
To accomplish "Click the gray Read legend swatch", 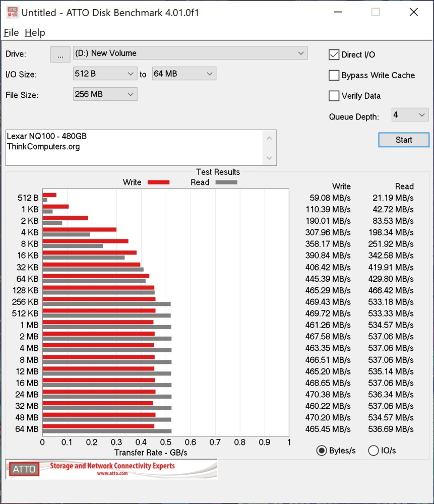I will [226, 182].
